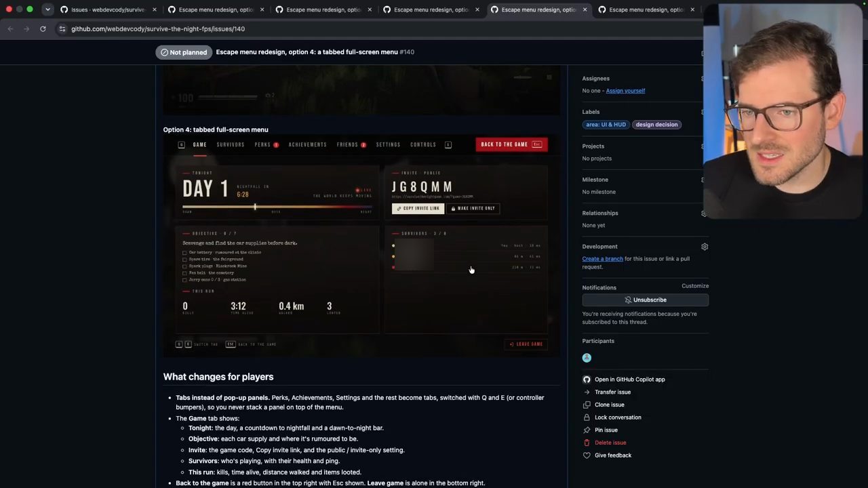Click the Development gear icon
Image resolution: width=868 pixels, height=488 pixels.
click(x=705, y=247)
